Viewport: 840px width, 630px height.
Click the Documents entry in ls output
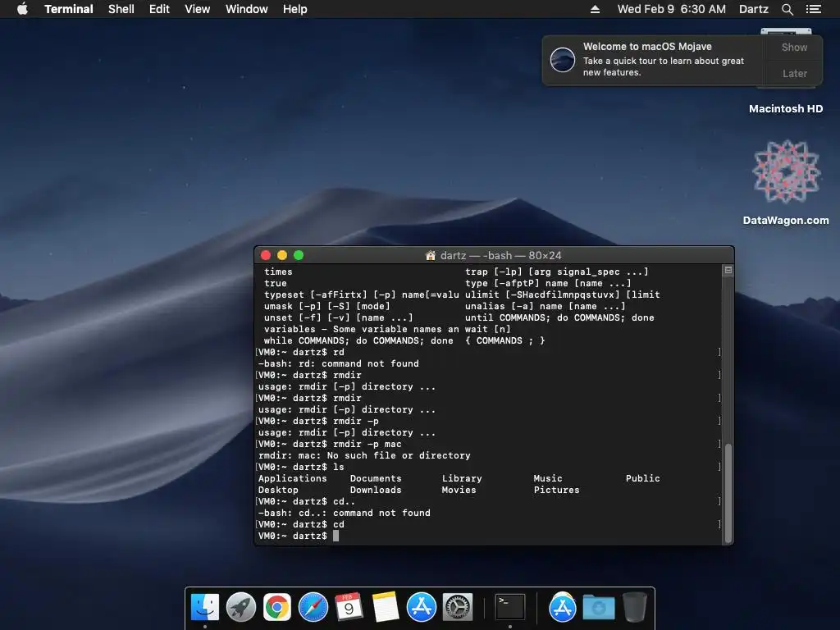[376, 478]
